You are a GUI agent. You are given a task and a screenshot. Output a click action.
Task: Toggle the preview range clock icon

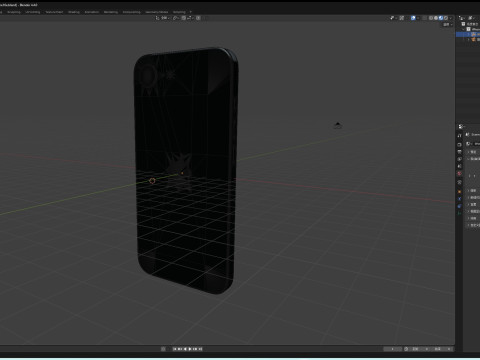[x=406, y=349]
